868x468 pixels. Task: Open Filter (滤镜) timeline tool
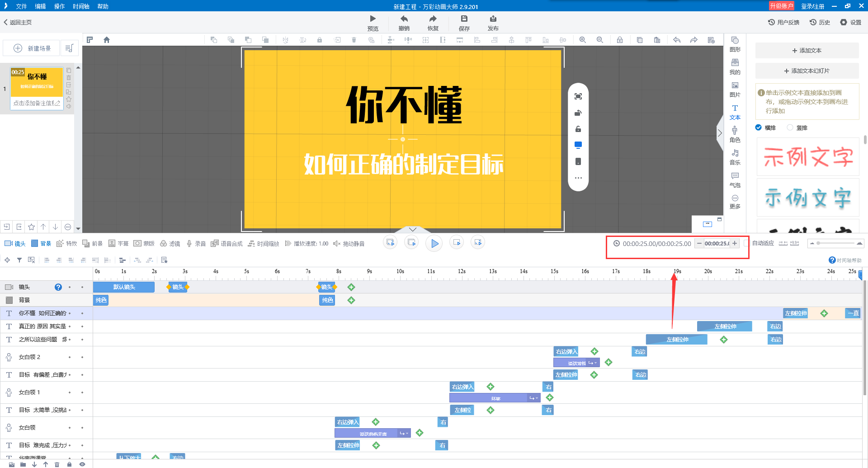(170, 244)
